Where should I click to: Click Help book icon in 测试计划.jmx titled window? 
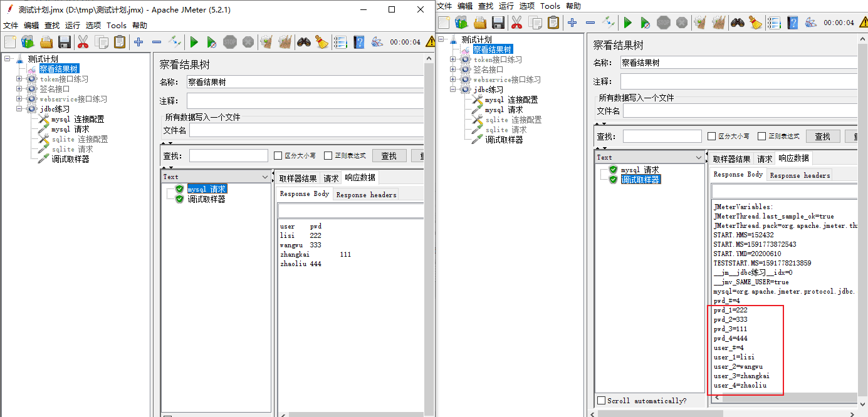click(x=359, y=42)
